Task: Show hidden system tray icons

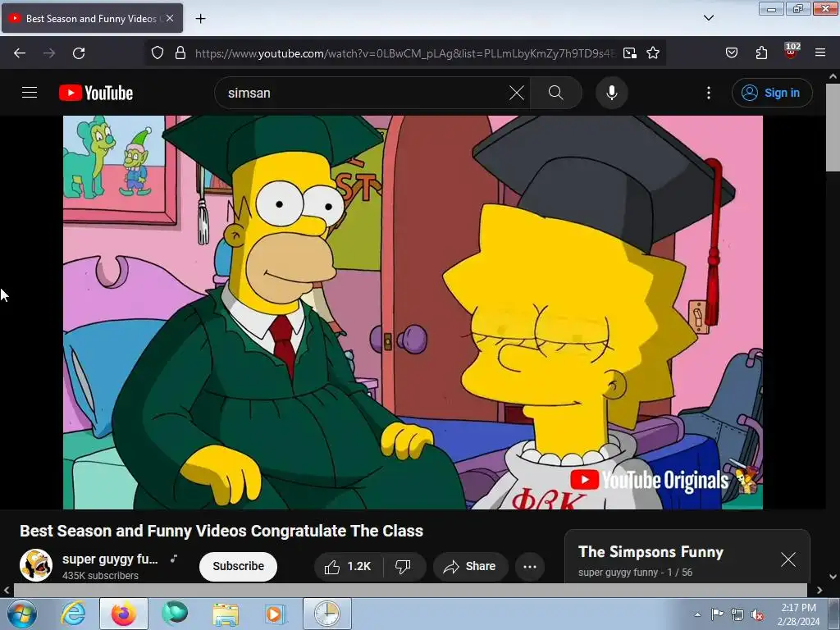Action: point(697,614)
